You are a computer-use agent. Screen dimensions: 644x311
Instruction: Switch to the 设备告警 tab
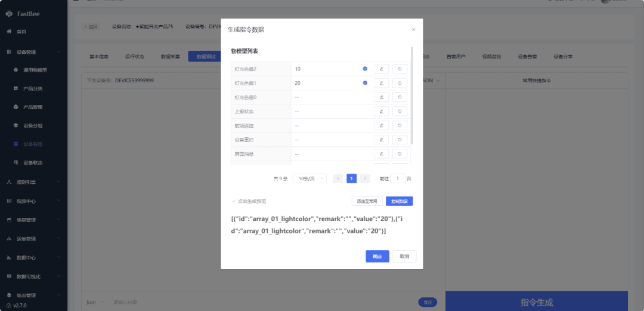[527, 57]
